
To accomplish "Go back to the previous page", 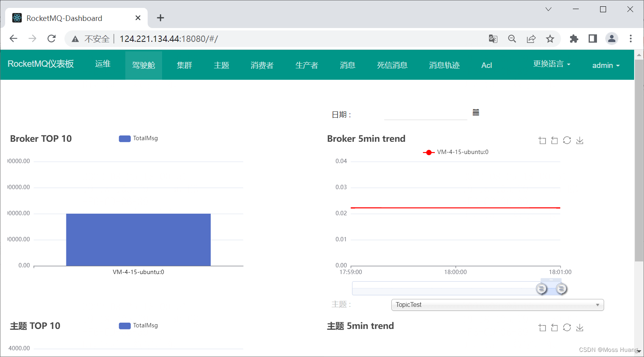I will coord(13,38).
